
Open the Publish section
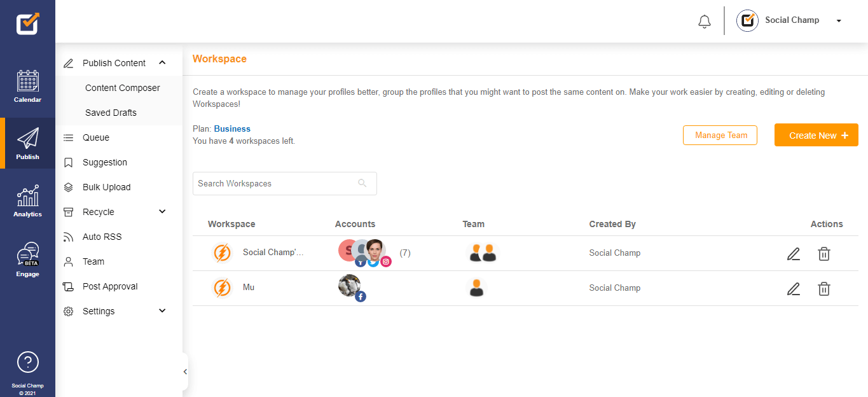27,143
